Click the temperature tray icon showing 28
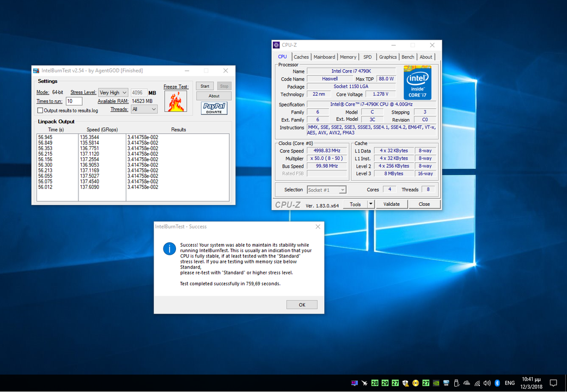Viewport: 567px width, 392px height. click(x=375, y=383)
